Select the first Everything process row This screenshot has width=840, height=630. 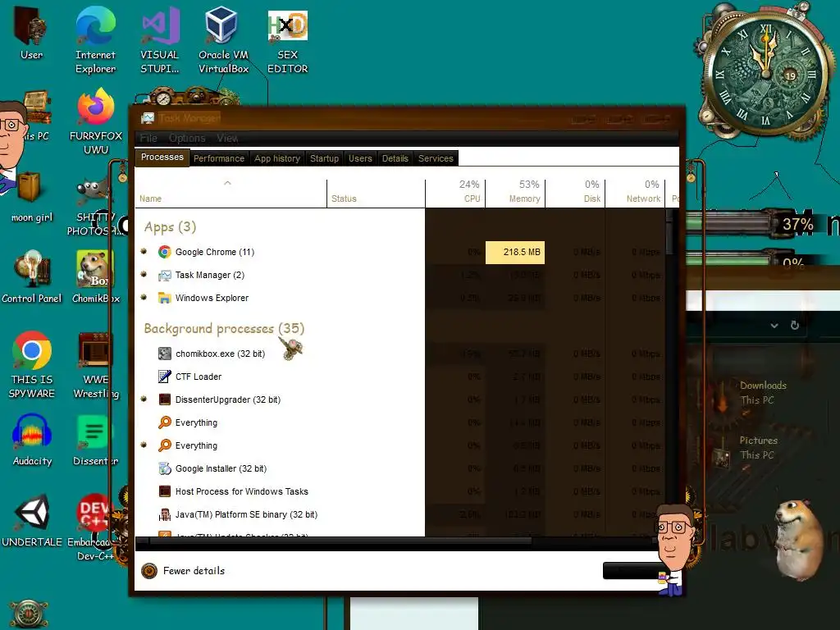click(x=399, y=422)
